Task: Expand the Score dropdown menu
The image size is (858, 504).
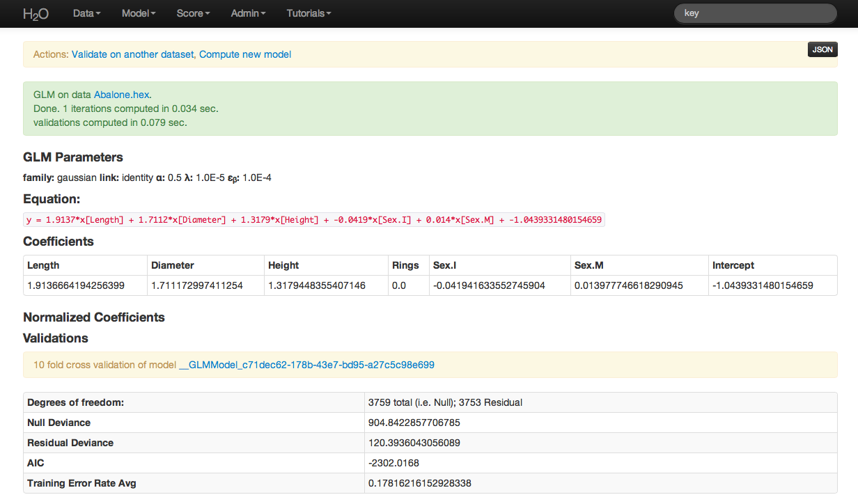Action: [x=192, y=13]
